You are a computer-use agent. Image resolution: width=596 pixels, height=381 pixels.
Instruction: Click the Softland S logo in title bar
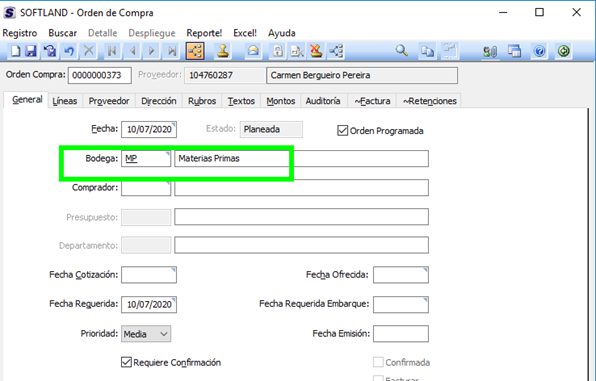pos(10,13)
